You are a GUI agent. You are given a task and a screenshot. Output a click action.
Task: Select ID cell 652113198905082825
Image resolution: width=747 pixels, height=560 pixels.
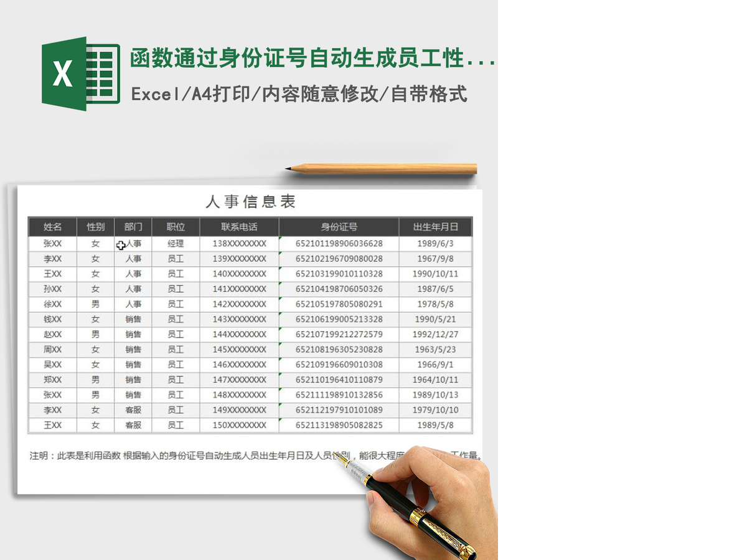coord(339,425)
